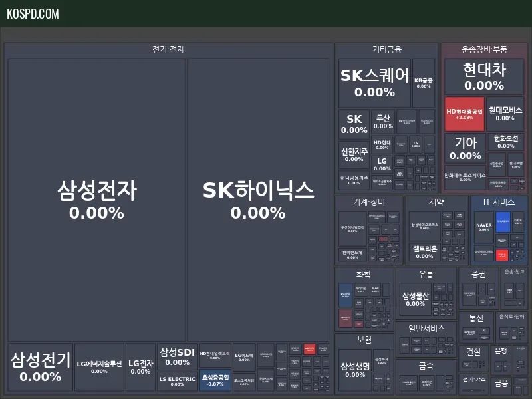Click the 금속 sector header
This screenshot has height=399, width=532.
pos(426,366)
